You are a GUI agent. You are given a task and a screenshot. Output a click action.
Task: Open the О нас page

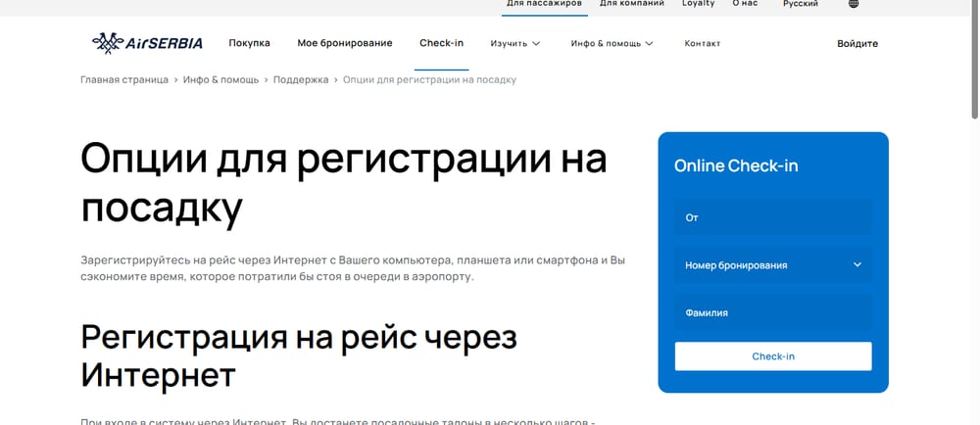[745, 4]
